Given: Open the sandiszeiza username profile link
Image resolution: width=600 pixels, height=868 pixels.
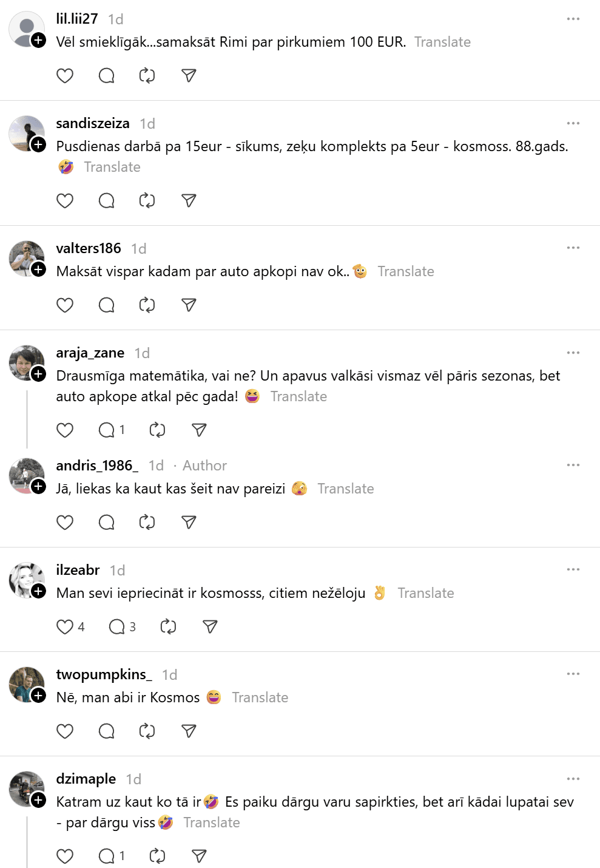Looking at the screenshot, I should coord(93,123).
